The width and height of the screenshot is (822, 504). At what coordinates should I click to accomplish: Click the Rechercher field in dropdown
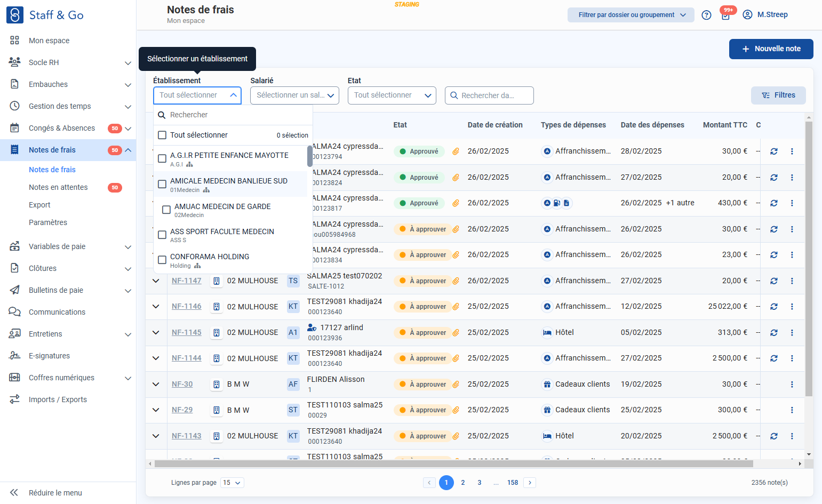pos(233,115)
